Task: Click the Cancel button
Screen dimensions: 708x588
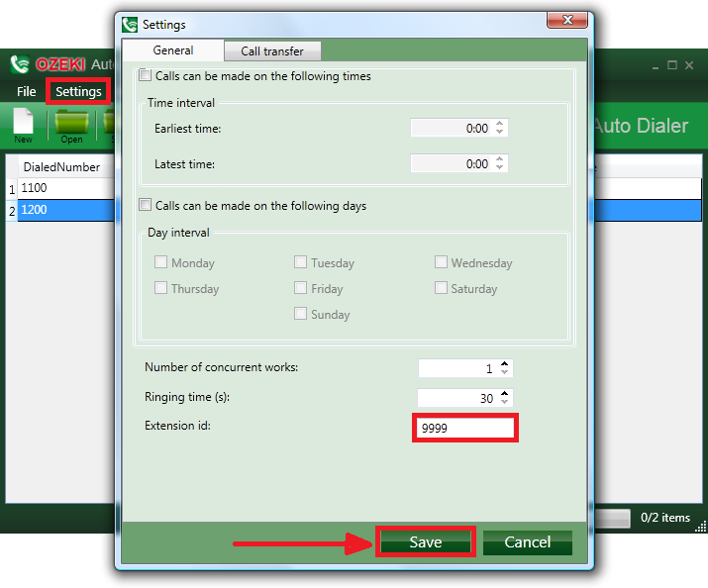Action: [528, 542]
